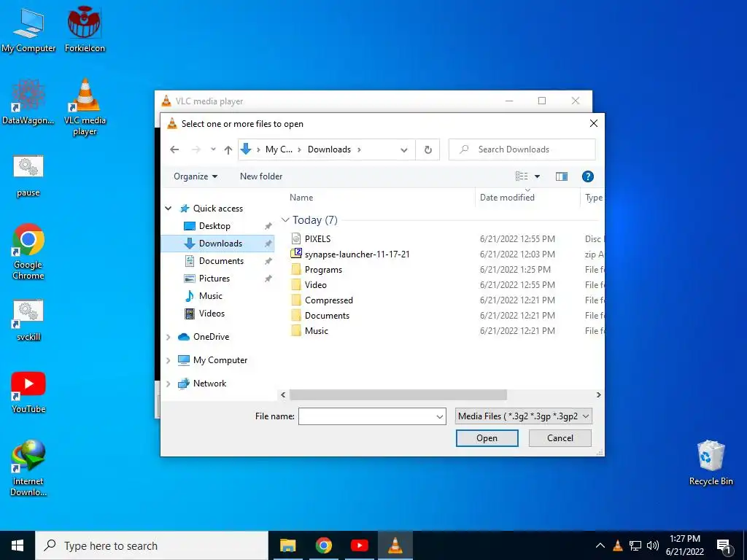Open the volume tray icon
The image size is (747, 560).
point(653,545)
